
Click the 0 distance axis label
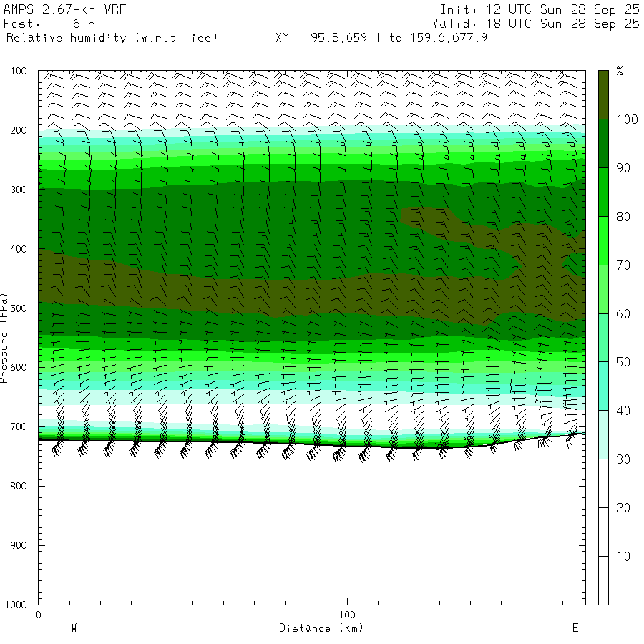pyautogui.click(x=38, y=615)
